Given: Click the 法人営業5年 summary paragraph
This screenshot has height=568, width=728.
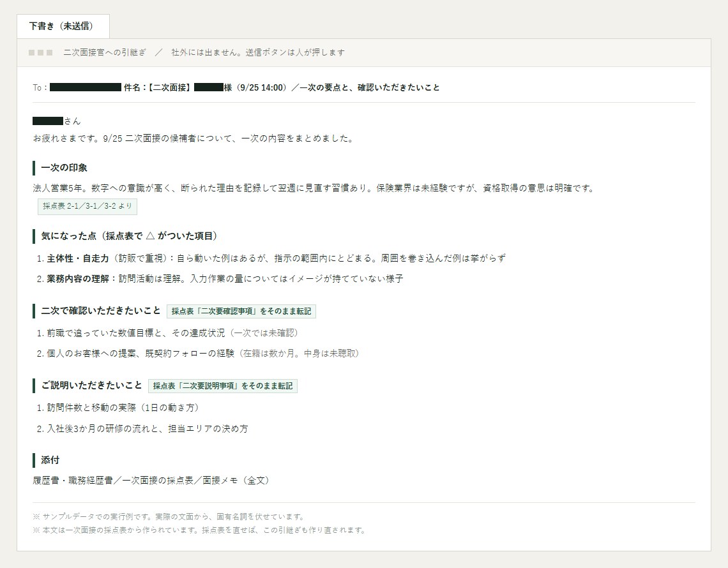Looking at the screenshot, I should pos(314,188).
